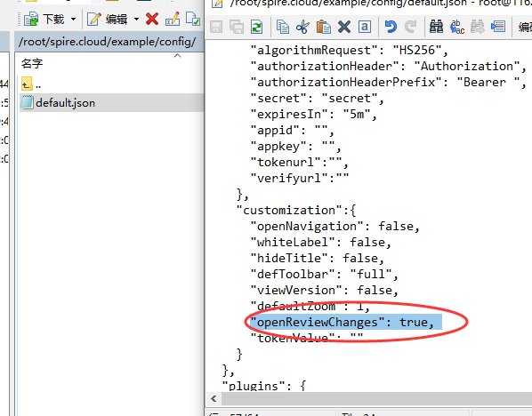Viewport: 532px width, 416px height.
Task: Click the properties icon with green check
Action: pyautogui.click(x=193, y=19)
